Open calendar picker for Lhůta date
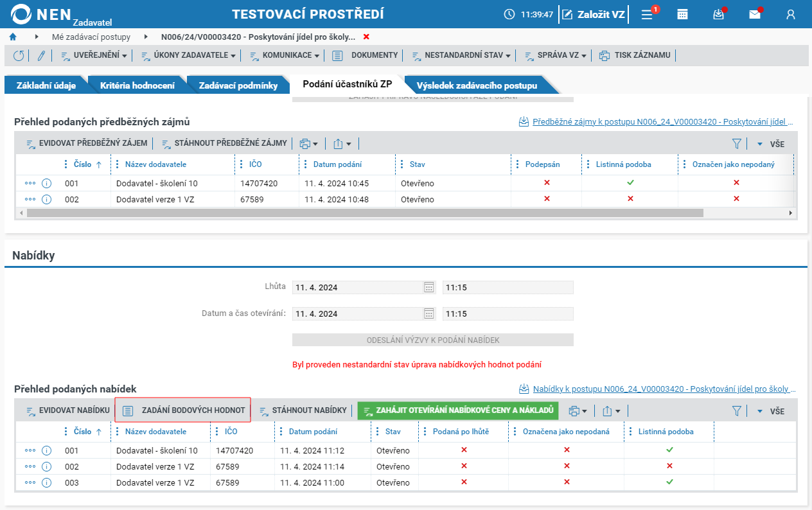 429,287
